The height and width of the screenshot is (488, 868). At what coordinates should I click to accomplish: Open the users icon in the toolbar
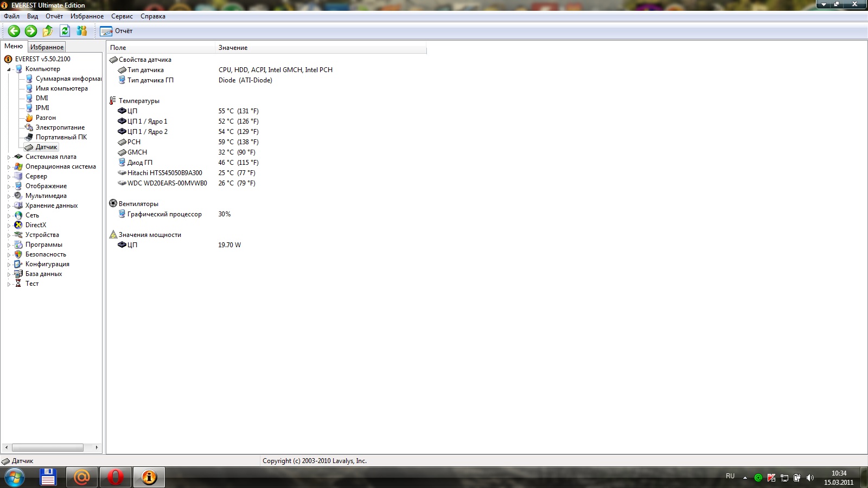(x=82, y=31)
